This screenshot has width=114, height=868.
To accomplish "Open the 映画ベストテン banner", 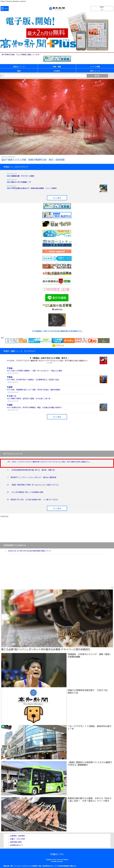I will [57, 243].
